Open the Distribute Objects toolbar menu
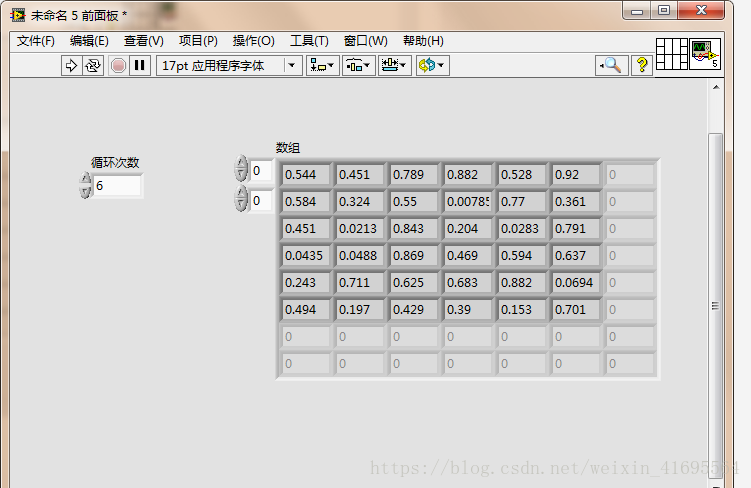The width and height of the screenshot is (751, 488). (358, 65)
